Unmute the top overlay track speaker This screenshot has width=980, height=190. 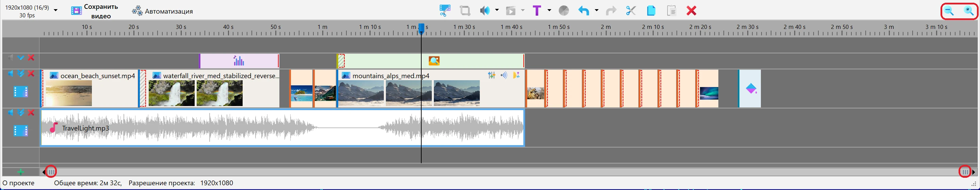point(11,58)
